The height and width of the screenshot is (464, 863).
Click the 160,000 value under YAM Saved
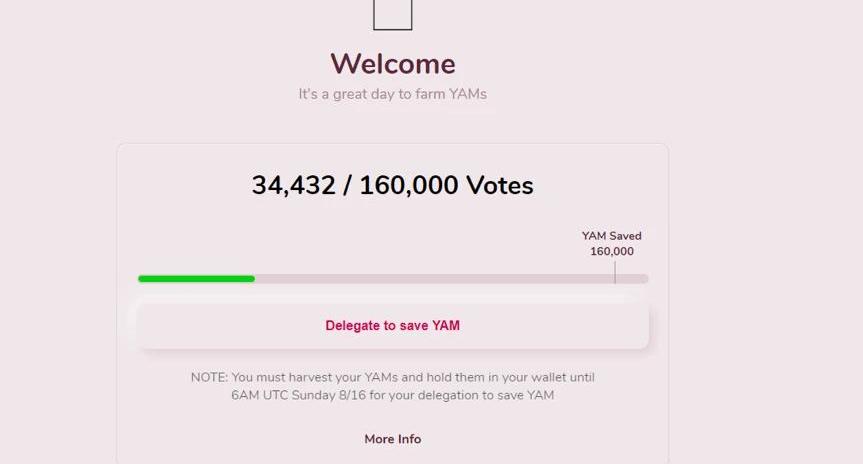pos(611,252)
